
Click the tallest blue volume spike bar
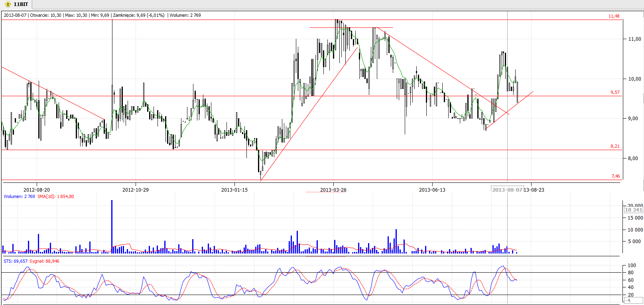(x=112, y=226)
